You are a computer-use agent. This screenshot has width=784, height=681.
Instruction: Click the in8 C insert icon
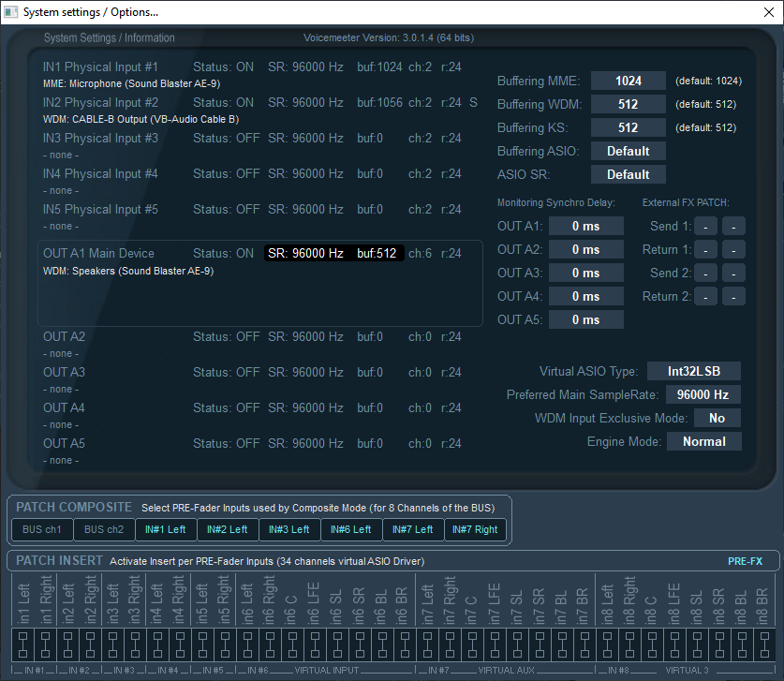(650, 645)
